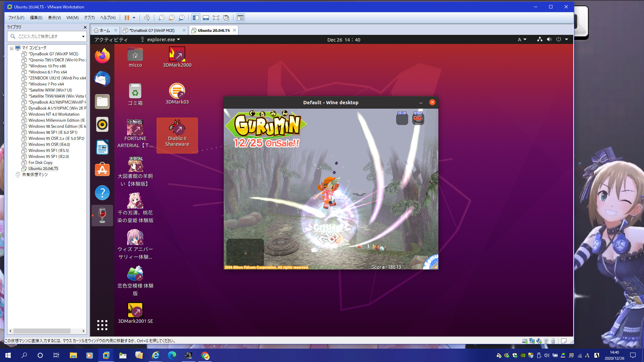Open Microsoft Edge from the Windows taskbar
The height and width of the screenshot is (362, 644).
[x=172, y=355]
